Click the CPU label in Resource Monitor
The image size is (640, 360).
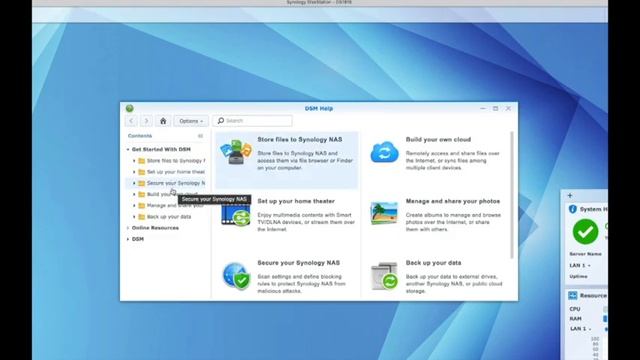pyautogui.click(x=575, y=309)
